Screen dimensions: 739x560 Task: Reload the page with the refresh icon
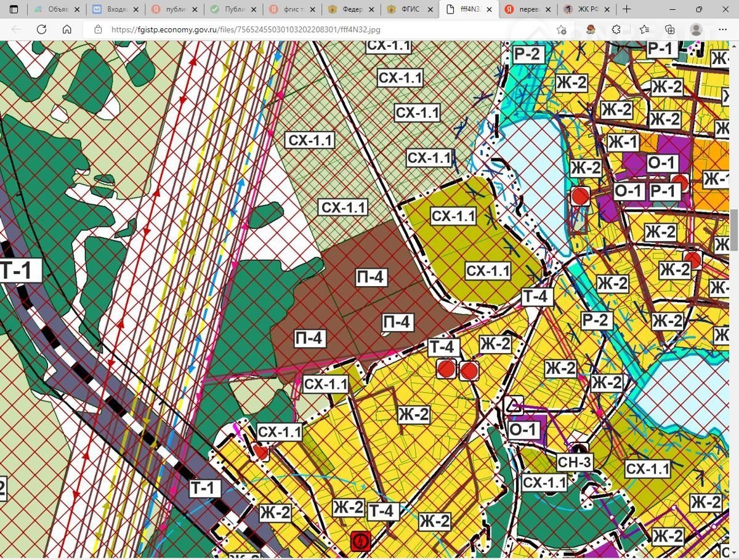41,30
